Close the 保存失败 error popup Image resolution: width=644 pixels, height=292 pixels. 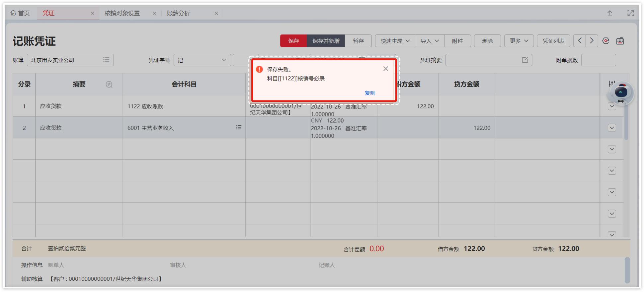pos(385,69)
